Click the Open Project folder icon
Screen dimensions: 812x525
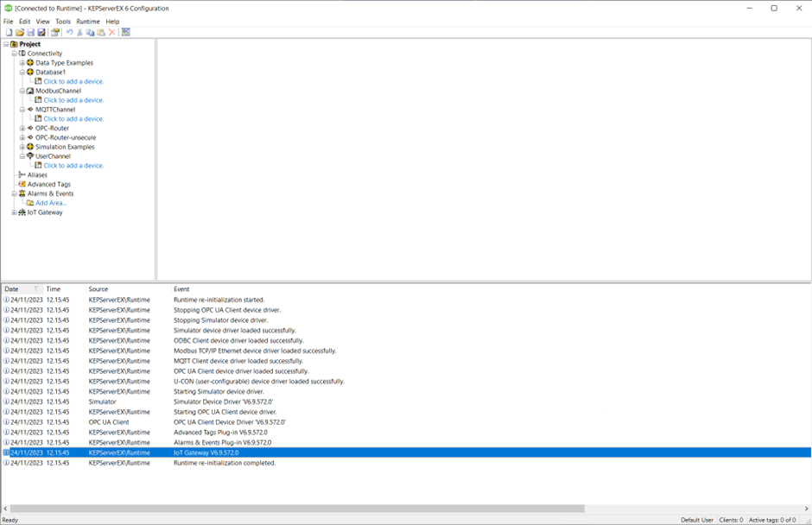[20, 32]
